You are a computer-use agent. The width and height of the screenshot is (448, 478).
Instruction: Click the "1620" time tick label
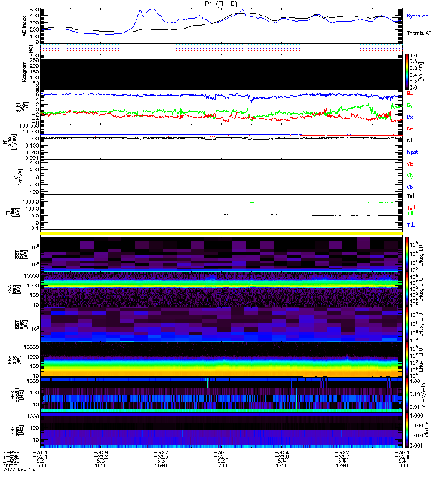(x=100, y=465)
